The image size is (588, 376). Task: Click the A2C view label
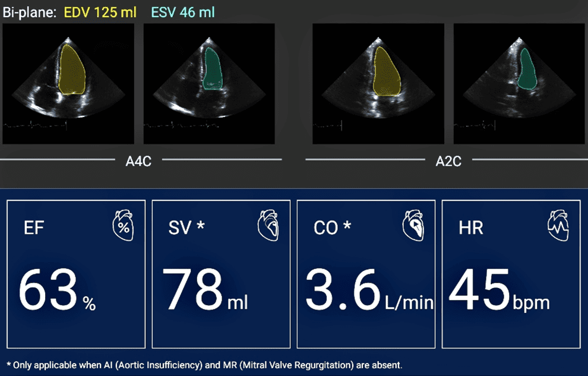(448, 161)
